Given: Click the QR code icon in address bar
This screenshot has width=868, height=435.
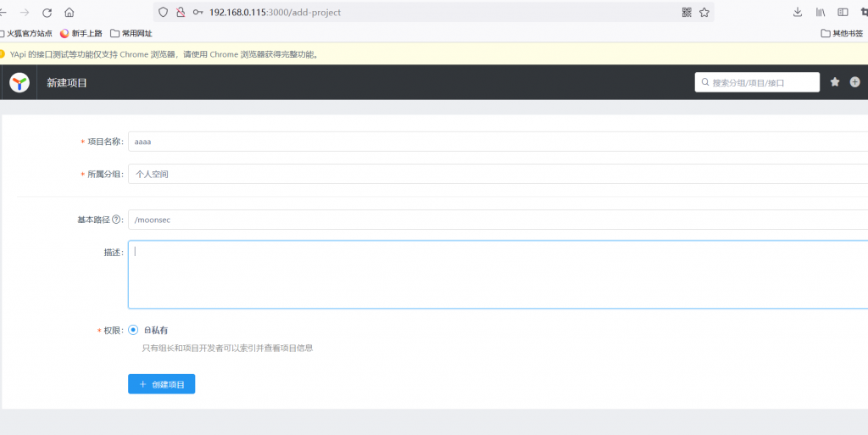Looking at the screenshot, I should pyautogui.click(x=687, y=13).
